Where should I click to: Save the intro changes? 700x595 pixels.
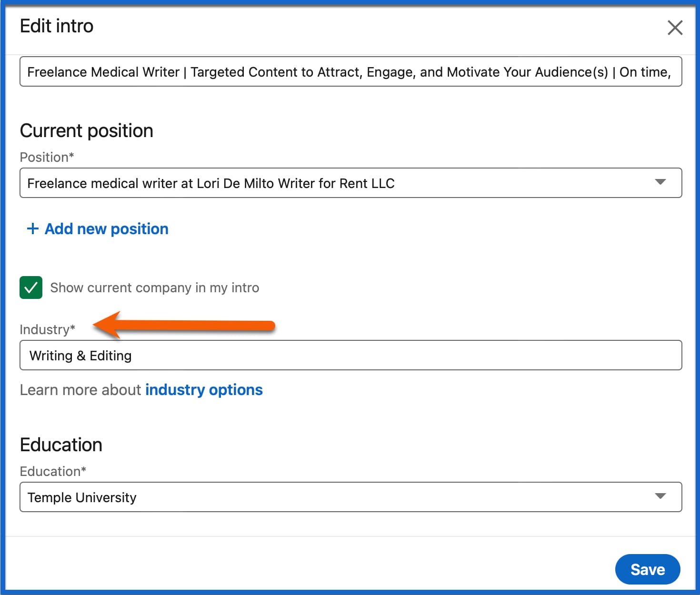(648, 569)
